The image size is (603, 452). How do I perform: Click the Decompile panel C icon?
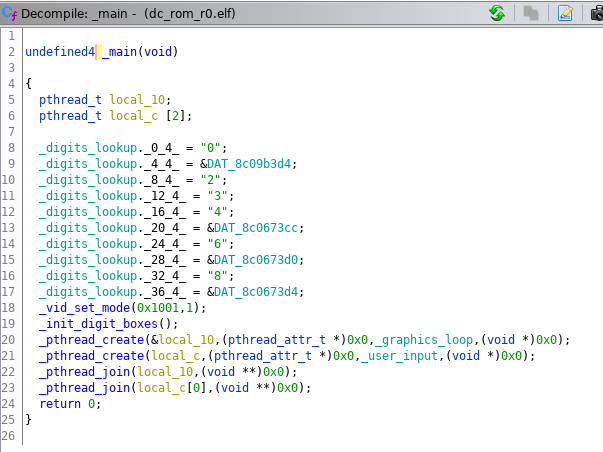pyautogui.click(x=9, y=13)
